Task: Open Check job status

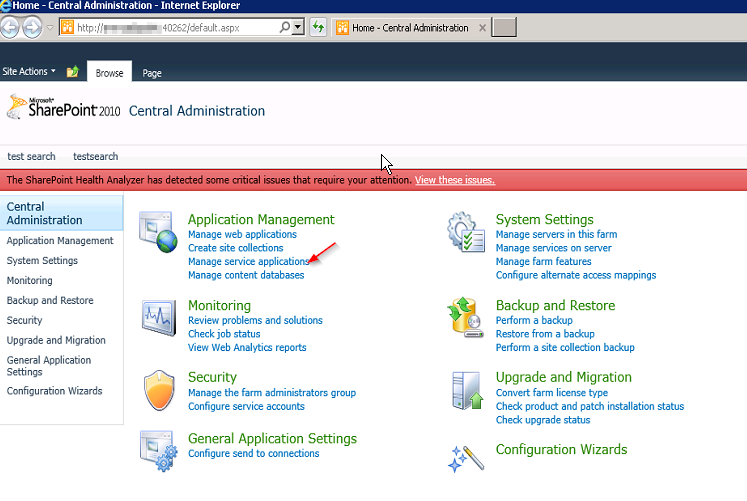Action: [x=224, y=334]
